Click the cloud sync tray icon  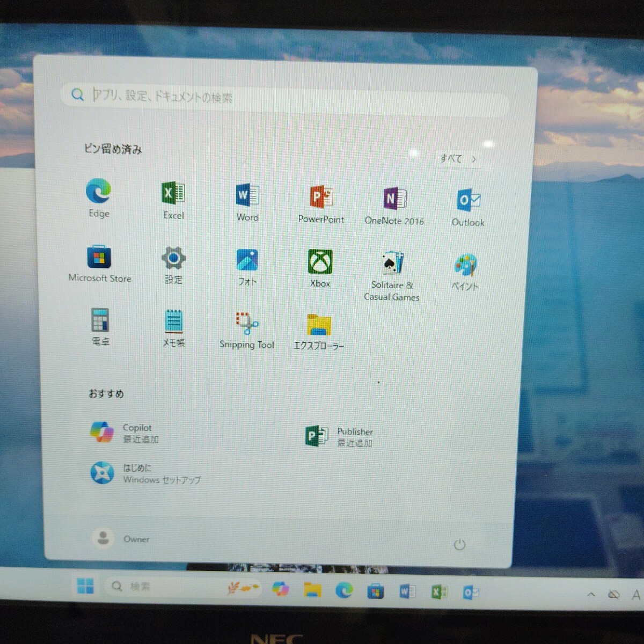click(x=613, y=594)
